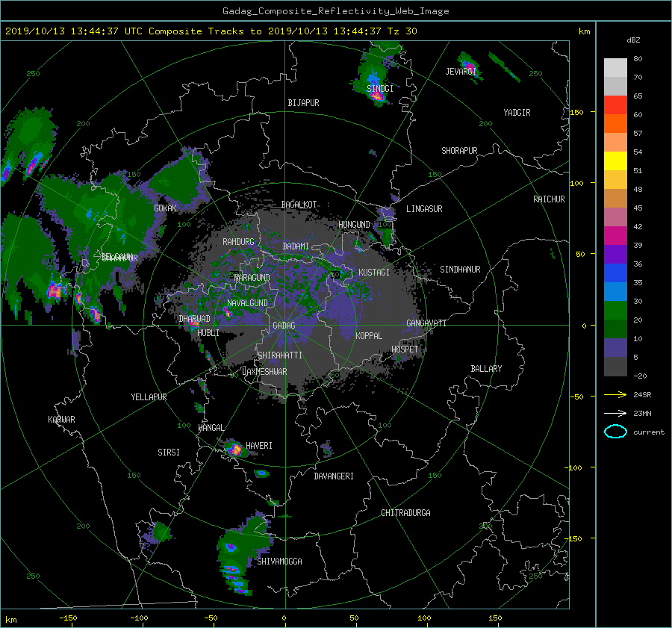The image size is (672, 628).
Task: Click the BALLARY city label
Action: click(x=486, y=369)
